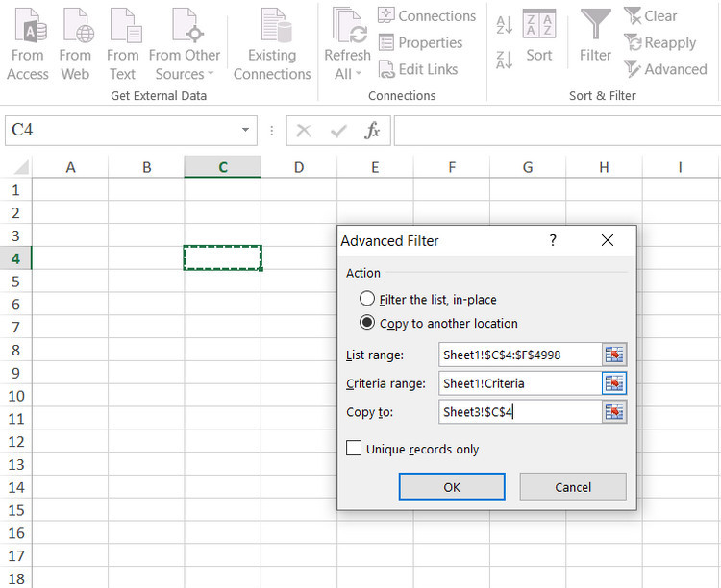This screenshot has width=721, height=588.
Task: Select column H header
Action: pyautogui.click(x=605, y=167)
